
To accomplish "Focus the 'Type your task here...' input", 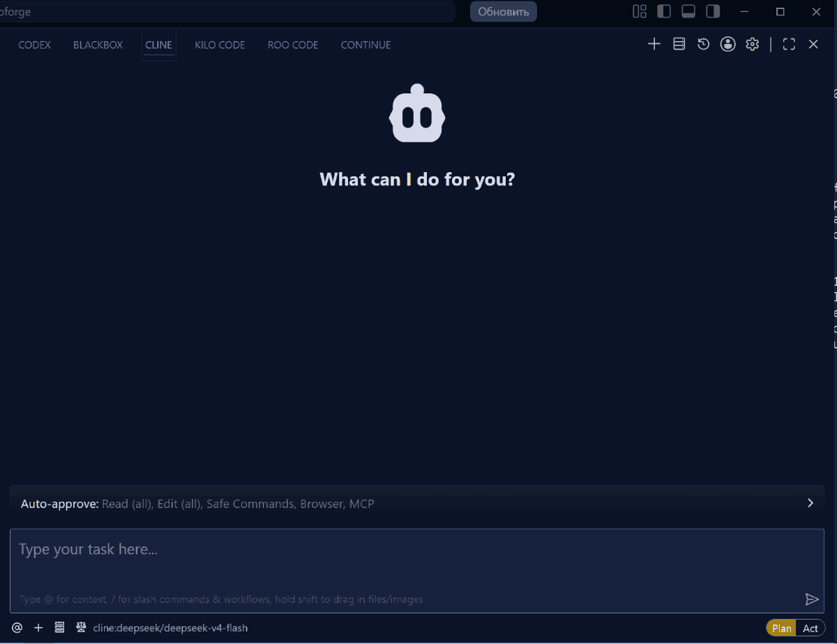I will 417,571.
